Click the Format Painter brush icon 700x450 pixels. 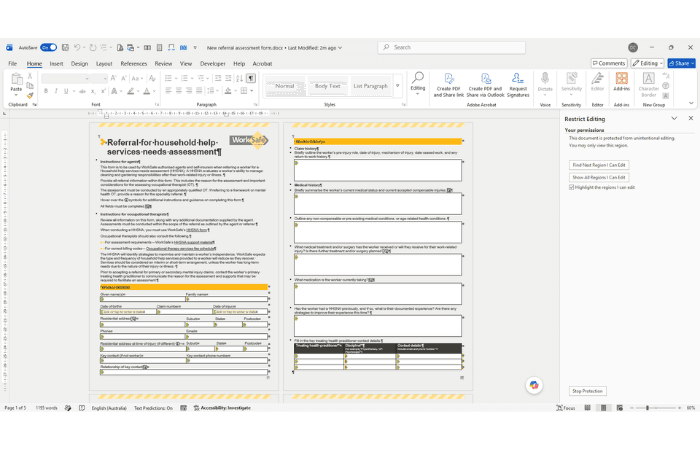30,95
